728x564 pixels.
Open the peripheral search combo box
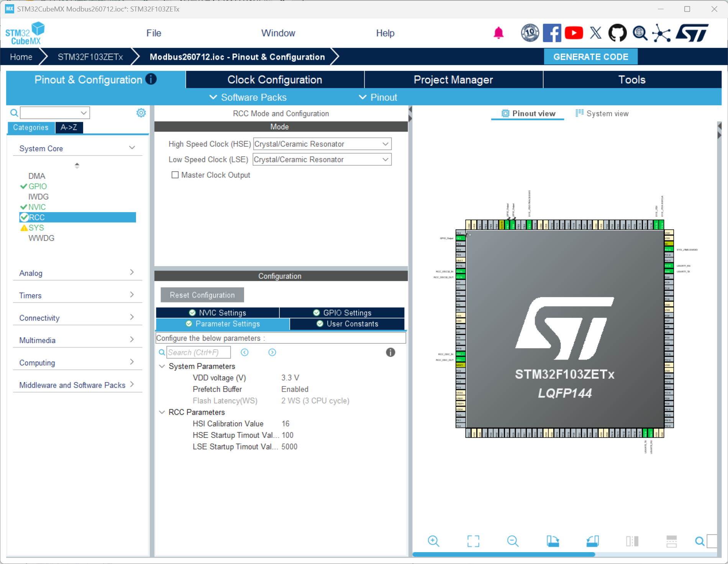pyautogui.click(x=55, y=113)
